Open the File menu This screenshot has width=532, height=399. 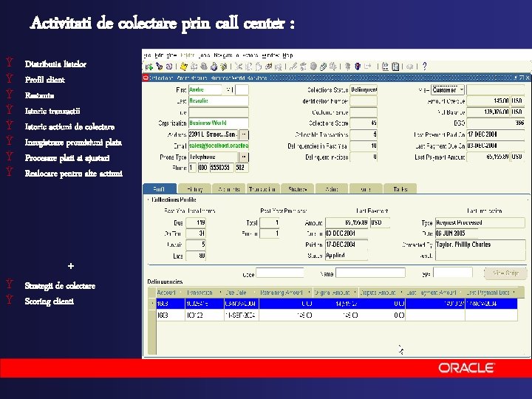click(x=147, y=55)
